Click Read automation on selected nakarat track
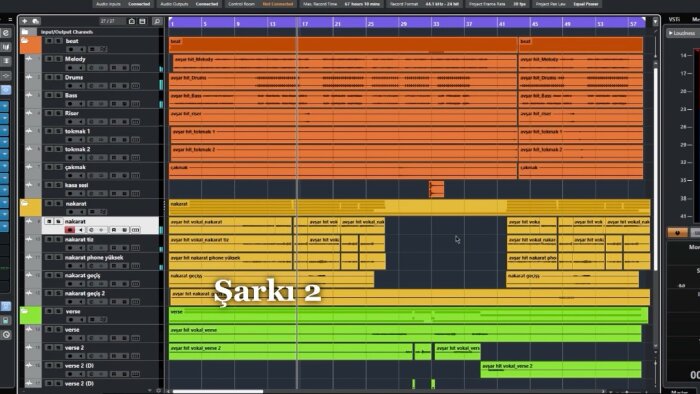 pyautogui.click(x=114, y=230)
